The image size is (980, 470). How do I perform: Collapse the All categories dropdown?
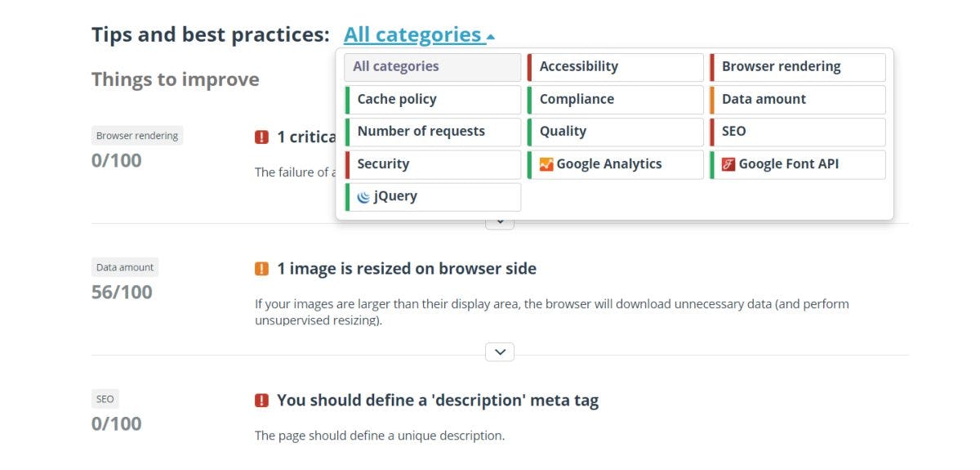pos(419,35)
